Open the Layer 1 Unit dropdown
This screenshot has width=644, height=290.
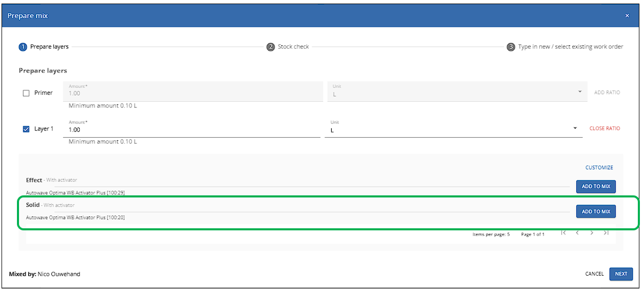[x=453, y=129]
